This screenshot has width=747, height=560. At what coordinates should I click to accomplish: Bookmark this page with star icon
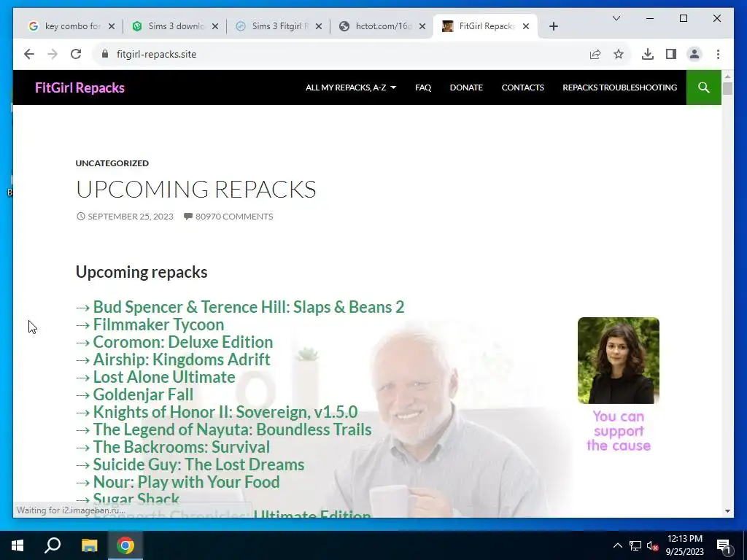(x=619, y=54)
